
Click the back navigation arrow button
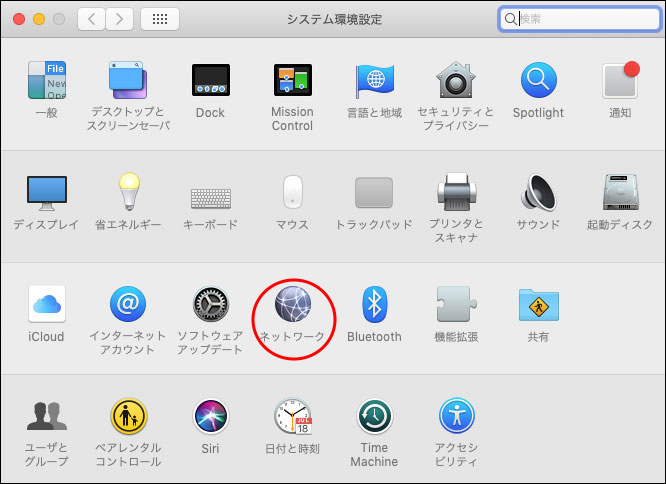(x=91, y=19)
